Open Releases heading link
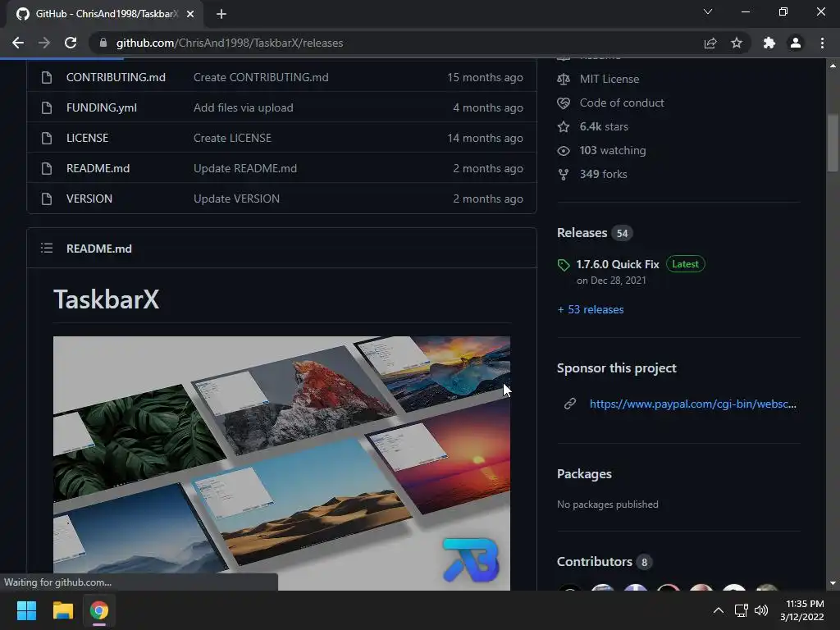This screenshot has width=840, height=630. 582,232
